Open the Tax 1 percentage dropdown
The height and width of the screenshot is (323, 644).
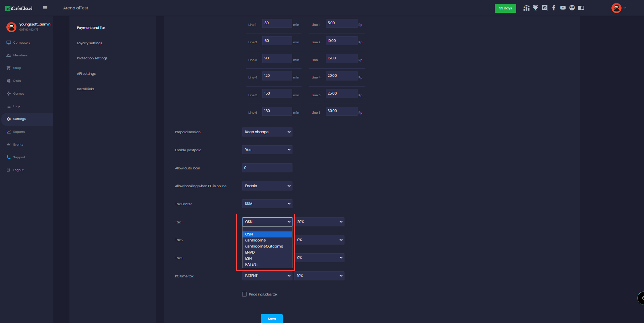click(x=319, y=222)
